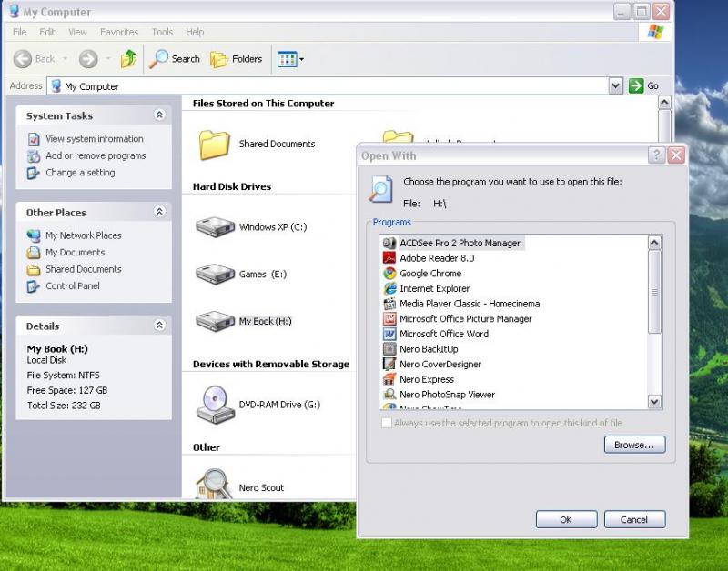The width and height of the screenshot is (728, 571).
Task: Open the Favorites menu
Action: [x=119, y=32]
